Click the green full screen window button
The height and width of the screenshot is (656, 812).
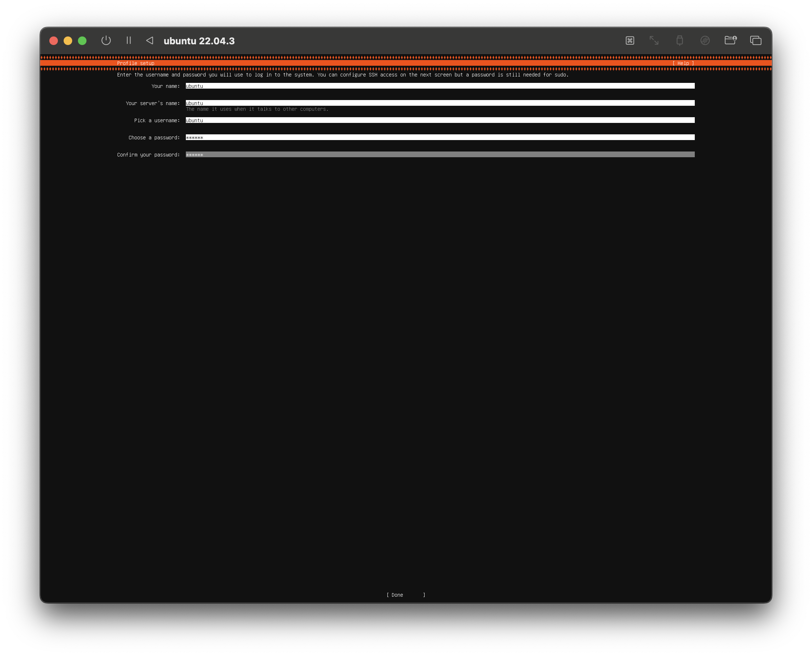82,41
